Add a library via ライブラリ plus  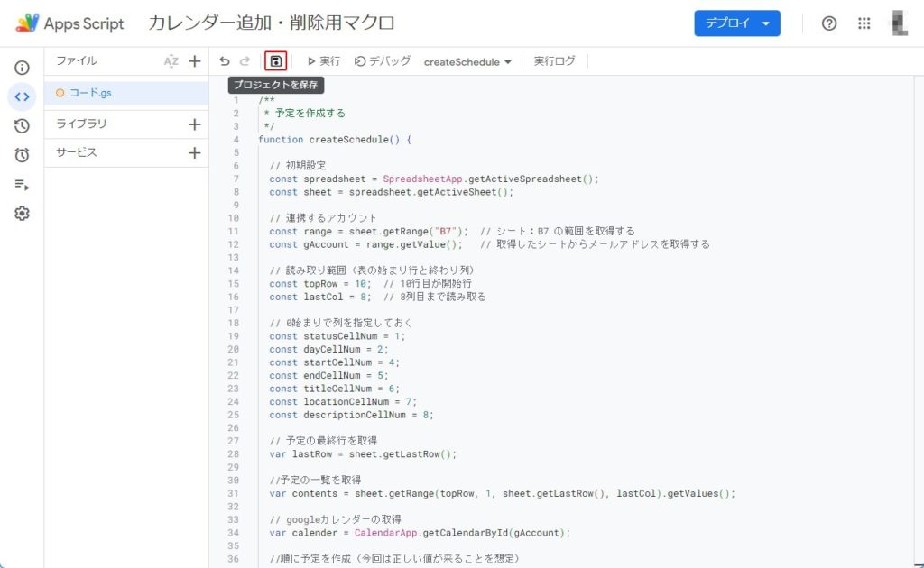(x=194, y=124)
